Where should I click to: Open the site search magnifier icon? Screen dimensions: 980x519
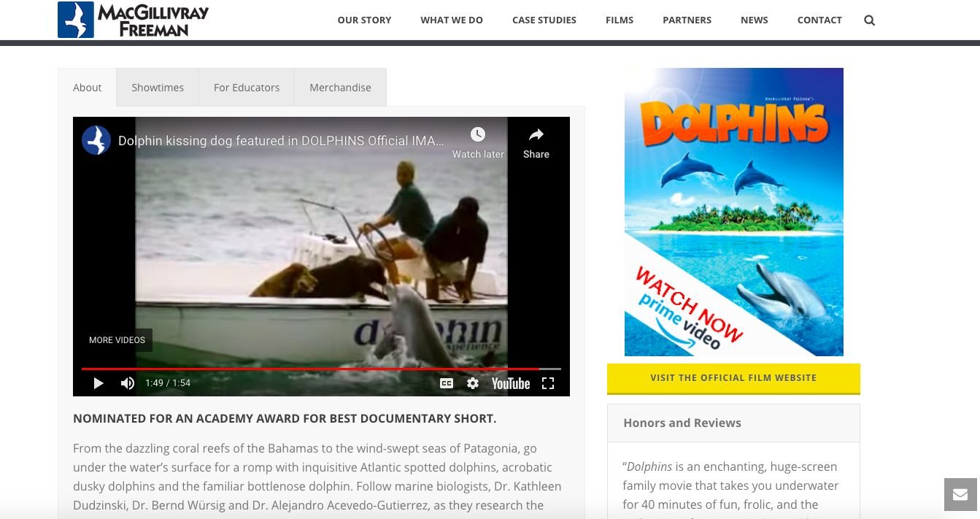(x=869, y=20)
